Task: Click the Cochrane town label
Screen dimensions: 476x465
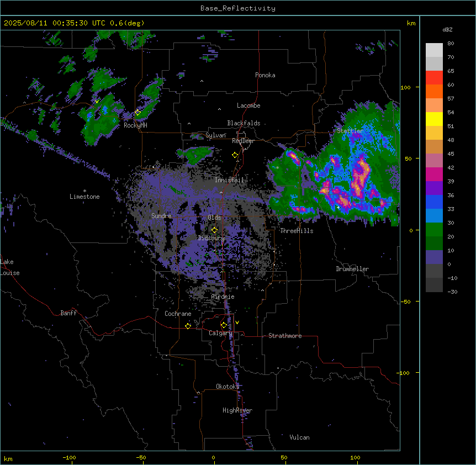Action: [x=178, y=314]
